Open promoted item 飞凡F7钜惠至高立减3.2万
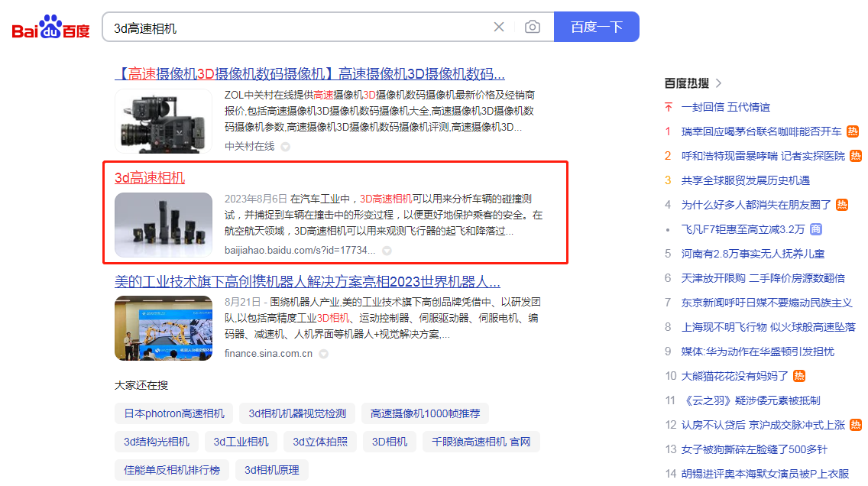 [743, 229]
